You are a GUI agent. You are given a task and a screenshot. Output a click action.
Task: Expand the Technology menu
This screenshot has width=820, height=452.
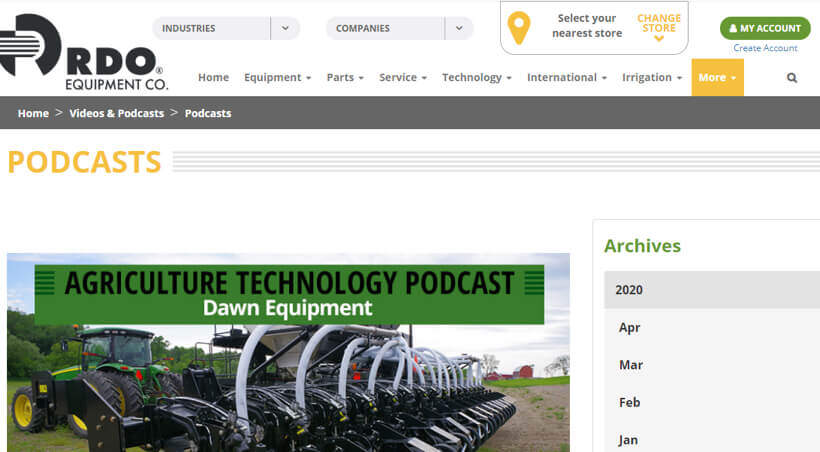click(477, 78)
